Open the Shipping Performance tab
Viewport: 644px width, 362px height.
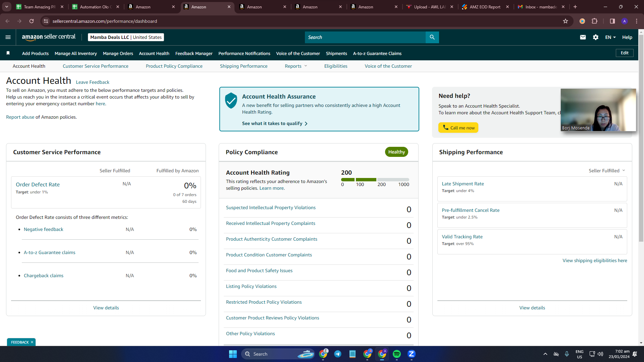click(244, 66)
